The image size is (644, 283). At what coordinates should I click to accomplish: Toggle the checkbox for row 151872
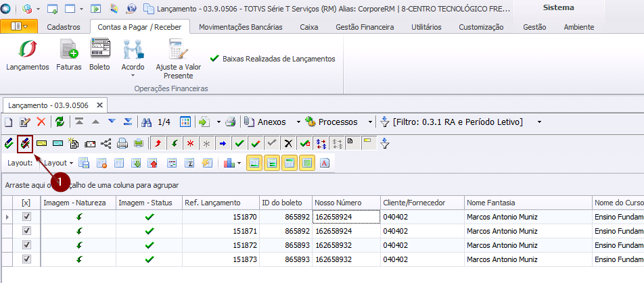(26, 245)
